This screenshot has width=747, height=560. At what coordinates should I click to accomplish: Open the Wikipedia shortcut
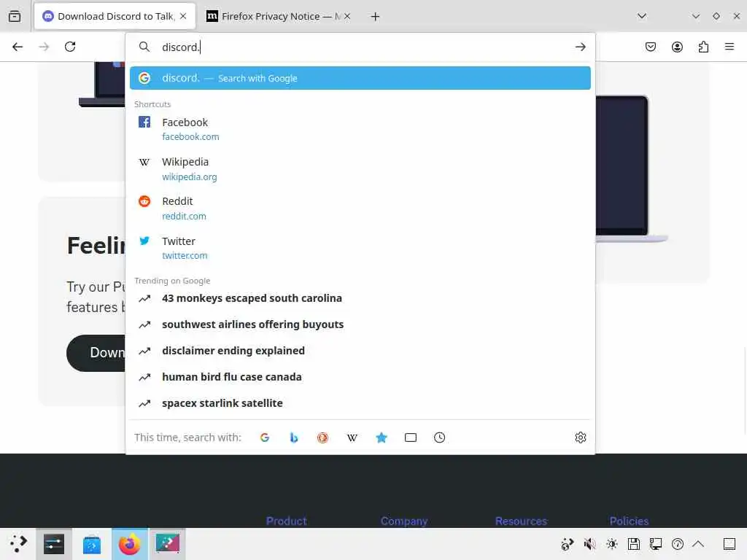pyautogui.click(x=360, y=169)
